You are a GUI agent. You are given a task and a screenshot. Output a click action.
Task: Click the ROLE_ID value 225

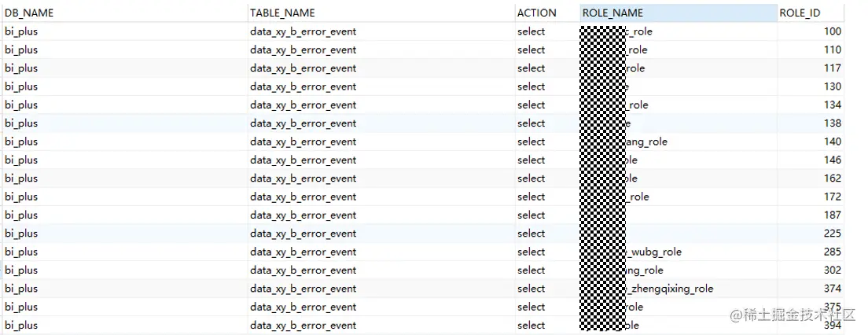click(x=832, y=233)
